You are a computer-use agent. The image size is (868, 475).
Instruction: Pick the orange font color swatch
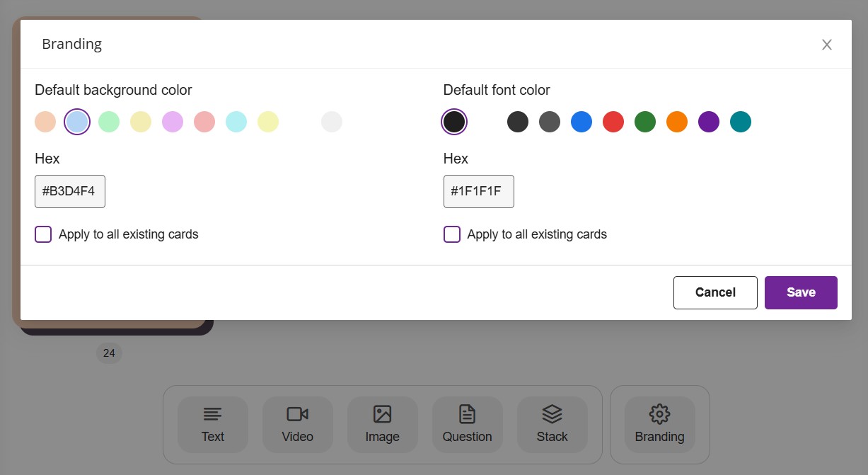(677, 122)
